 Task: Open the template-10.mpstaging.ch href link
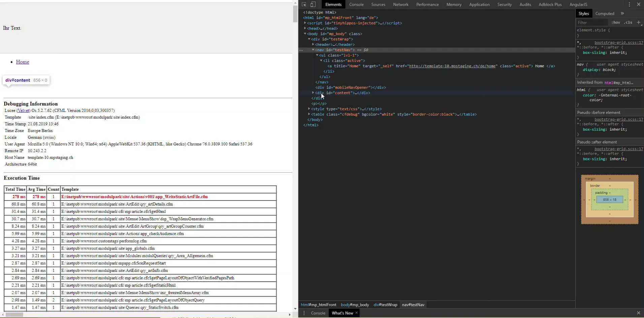453,66
